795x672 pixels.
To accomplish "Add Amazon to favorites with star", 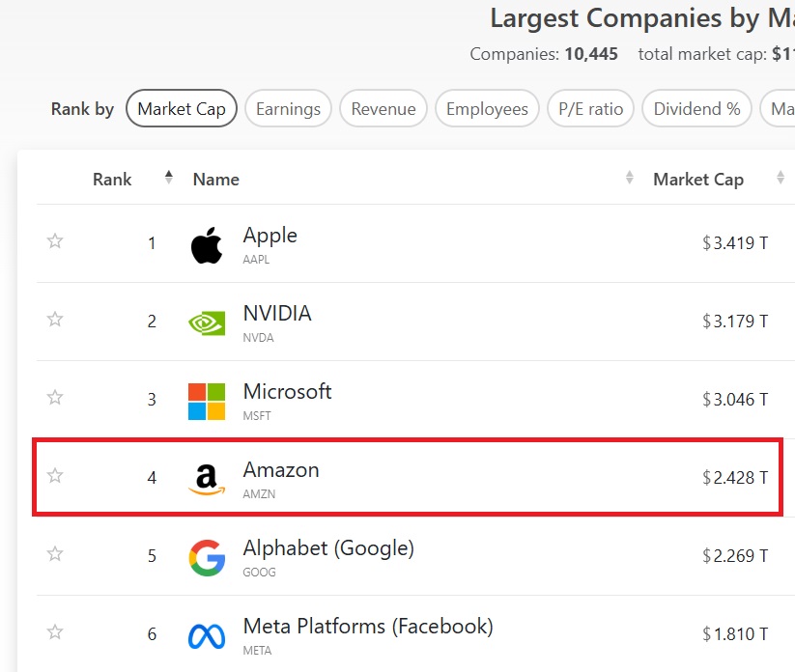I will [x=55, y=475].
